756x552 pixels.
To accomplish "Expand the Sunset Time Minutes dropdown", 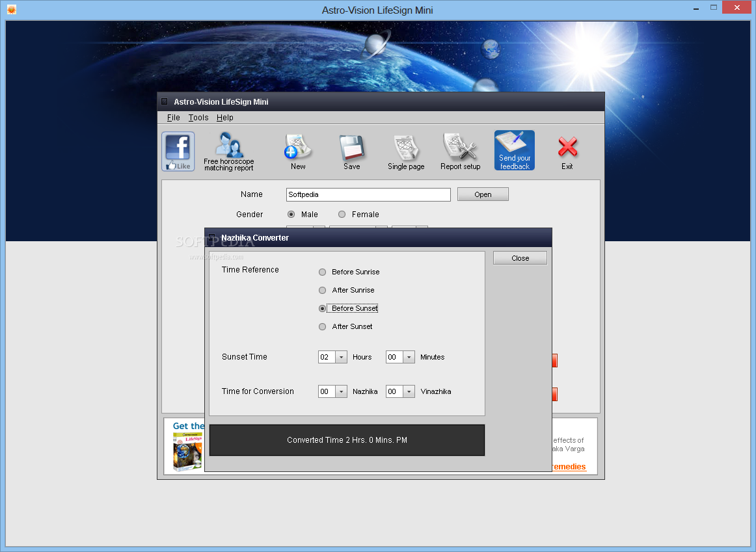I will click(x=409, y=357).
